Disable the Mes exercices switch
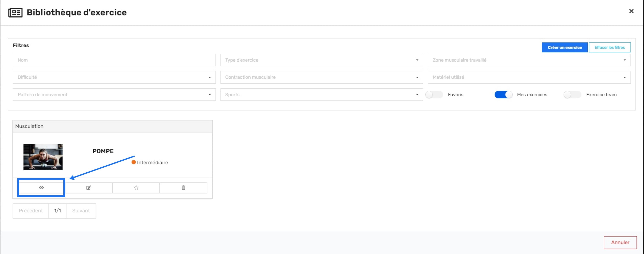This screenshot has width=644, height=254. 504,95
